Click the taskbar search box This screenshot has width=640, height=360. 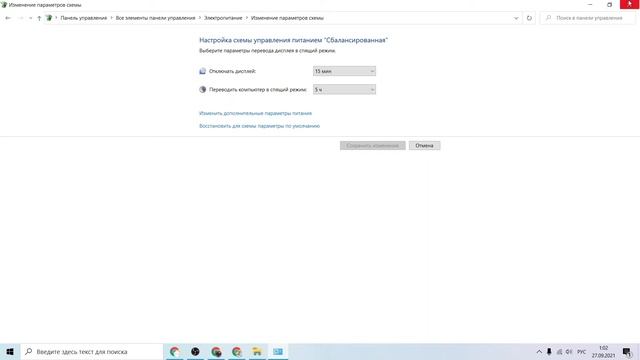91,351
